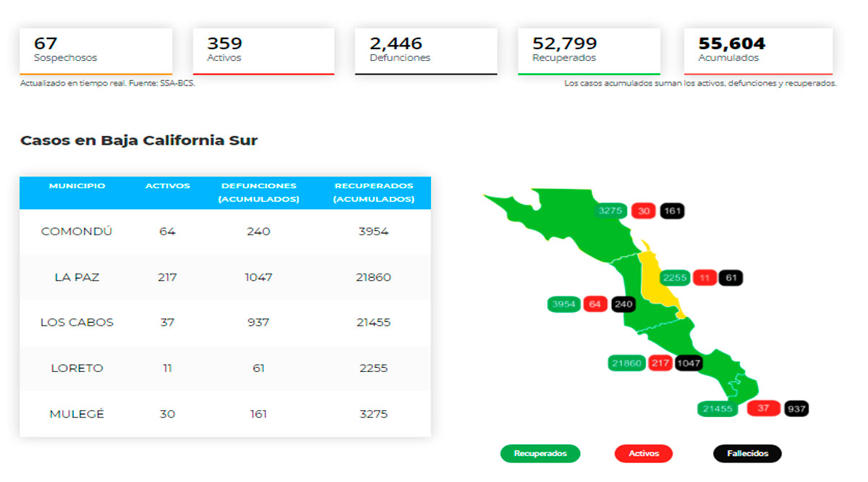Click the Casos en Baja California Sur heading

click(139, 140)
